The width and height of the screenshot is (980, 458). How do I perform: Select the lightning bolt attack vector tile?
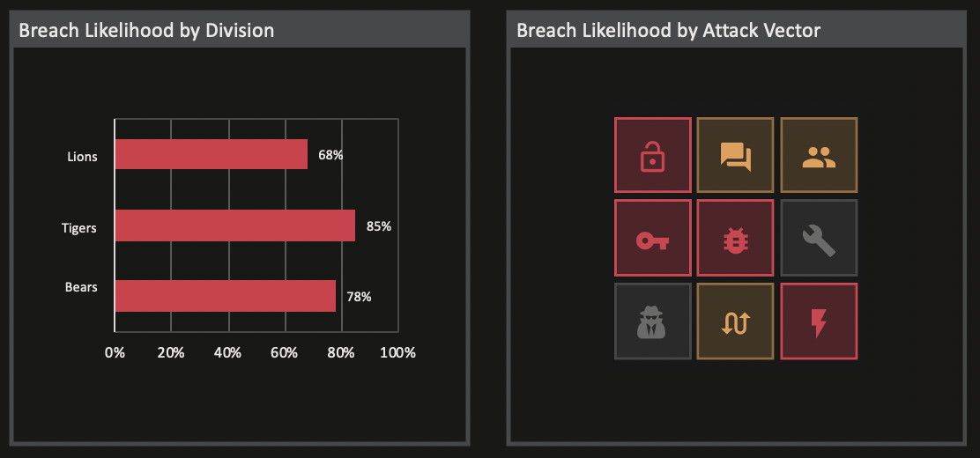[819, 321]
